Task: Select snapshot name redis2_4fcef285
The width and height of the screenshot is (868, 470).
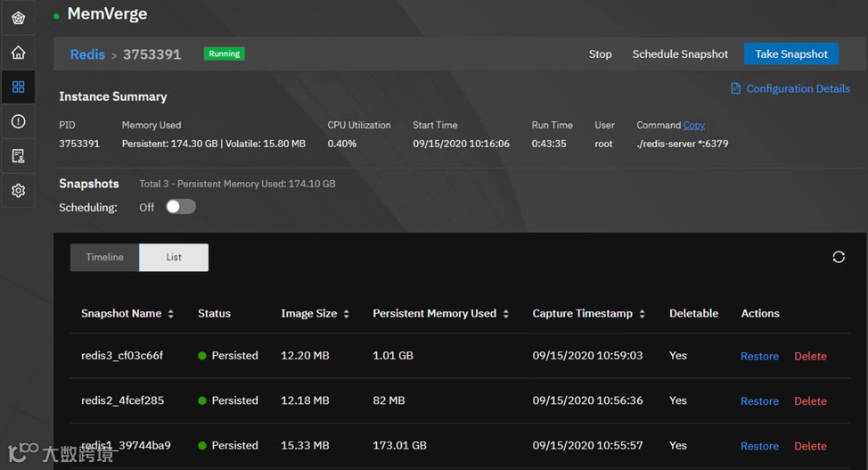Action: [x=122, y=400]
